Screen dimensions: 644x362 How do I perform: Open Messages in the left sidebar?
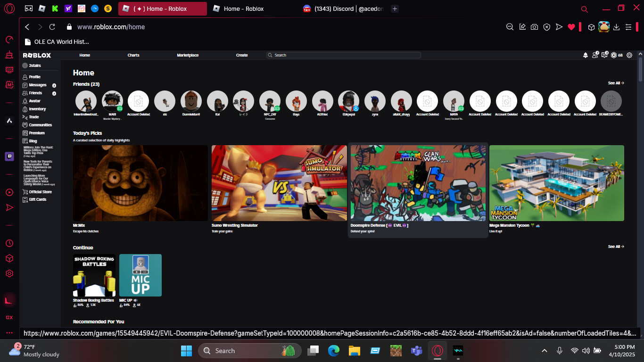(x=38, y=85)
